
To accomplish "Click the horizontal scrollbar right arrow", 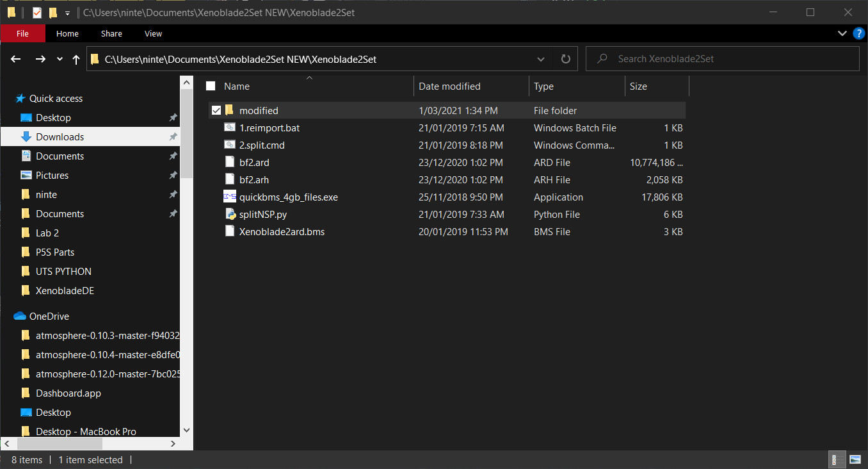I will pos(173,443).
